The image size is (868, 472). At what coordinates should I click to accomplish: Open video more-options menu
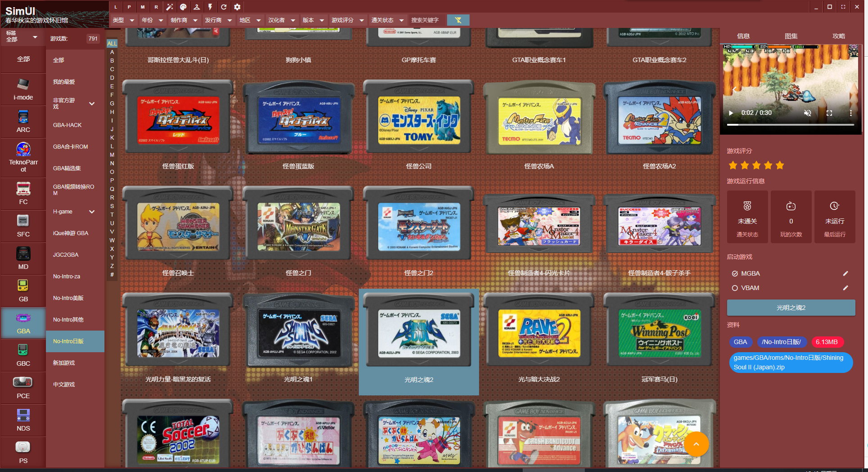850,113
